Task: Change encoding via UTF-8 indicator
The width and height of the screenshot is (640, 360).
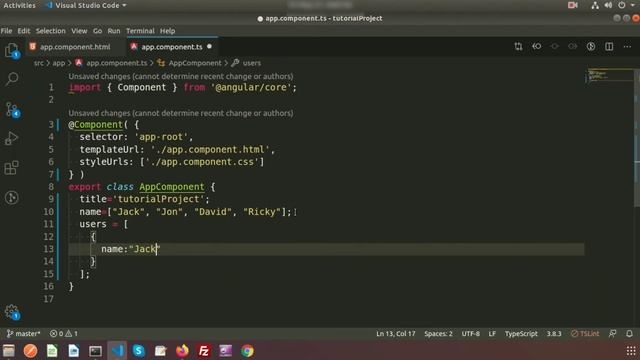Action: point(471,333)
